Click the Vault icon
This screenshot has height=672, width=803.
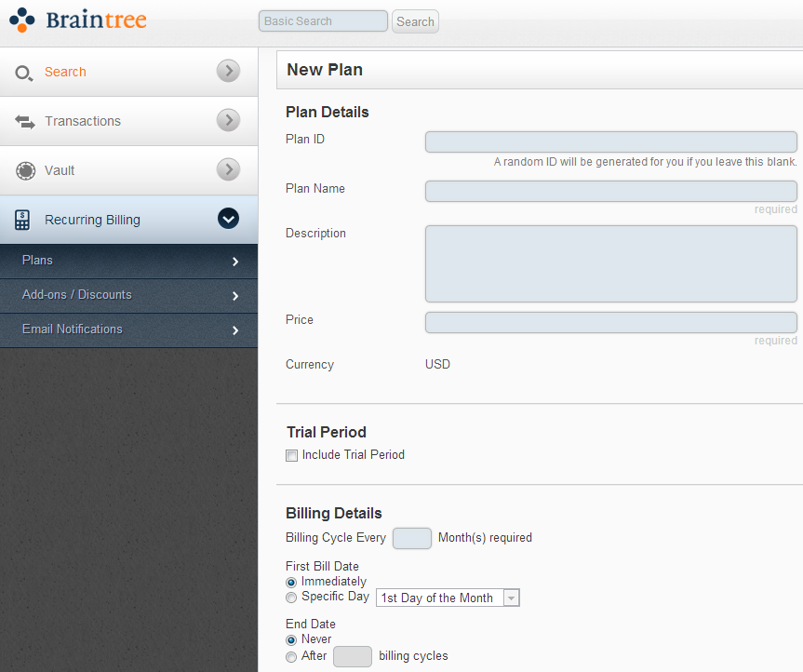pos(25,170)
